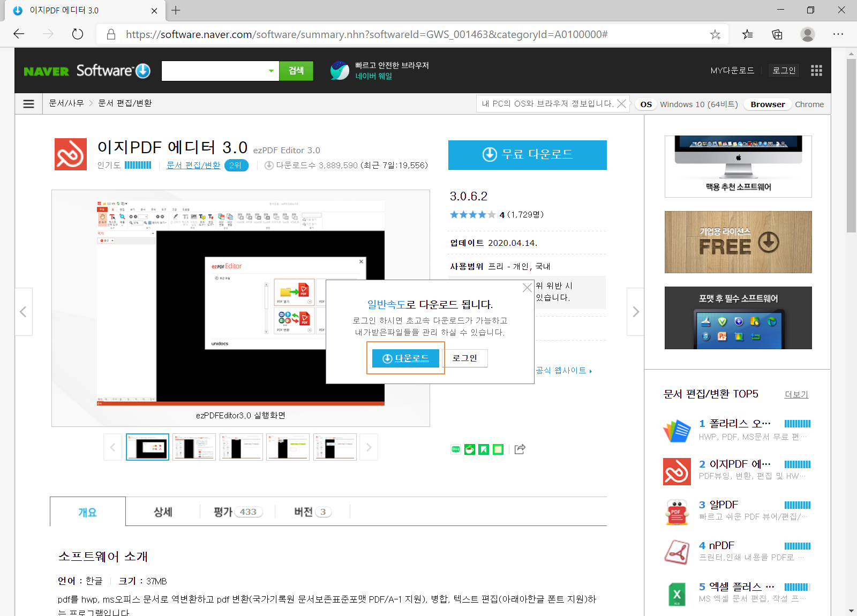This screenshot has width=857, height=616.
Task: Open the 포맷 후 필수 소프트웨어 banner
Action: click(738, 318)
